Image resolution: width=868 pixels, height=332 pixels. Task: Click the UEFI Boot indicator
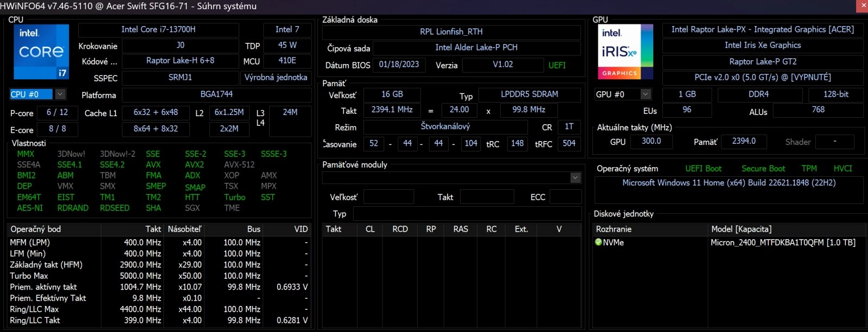(x=703, y=169)
